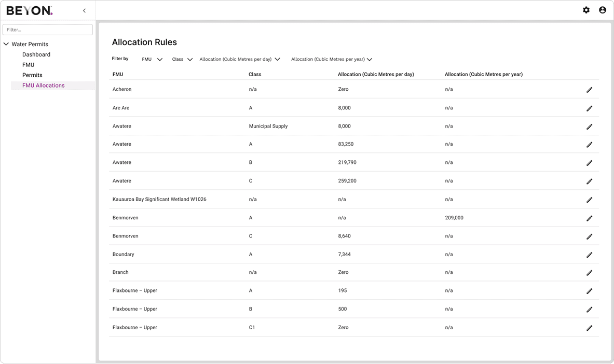Edit the Acheron allocation row

pyautogui.click(x=589, y=90)
